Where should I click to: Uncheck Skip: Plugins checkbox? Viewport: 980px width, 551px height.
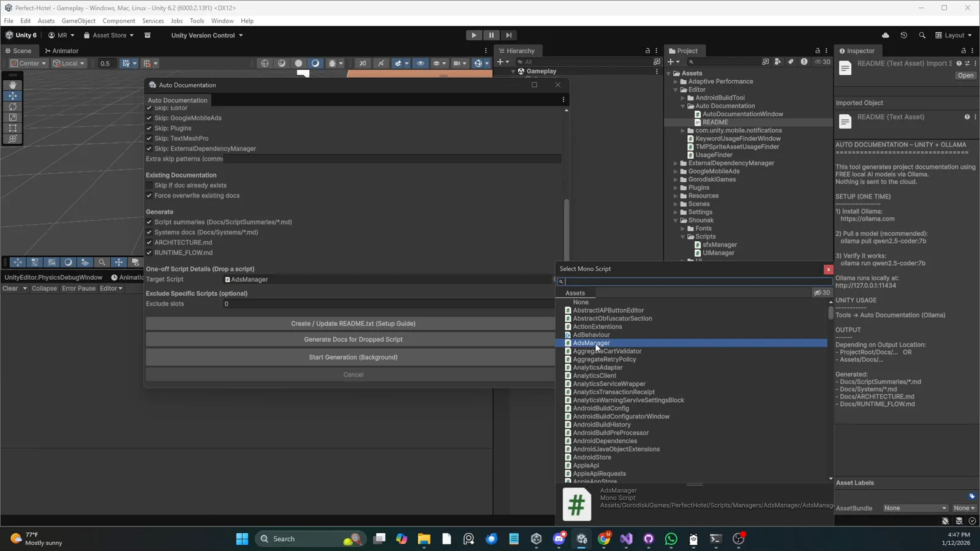(x=149, y=129)
